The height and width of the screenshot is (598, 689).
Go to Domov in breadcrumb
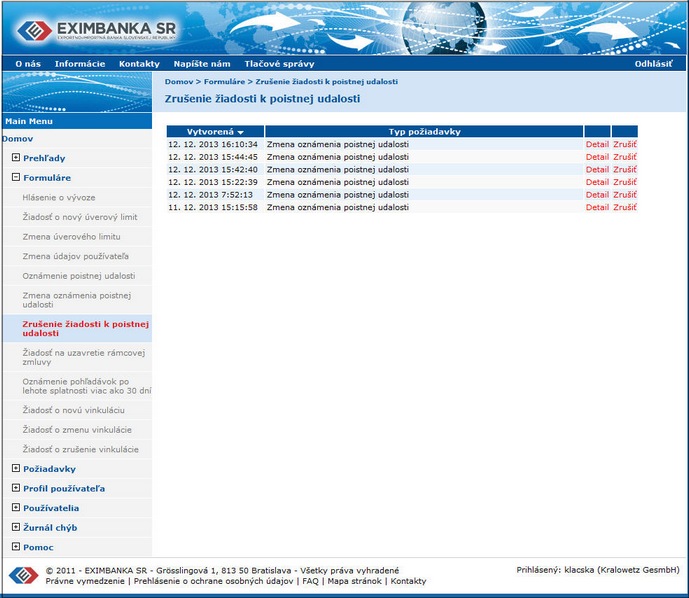[179, 82]
